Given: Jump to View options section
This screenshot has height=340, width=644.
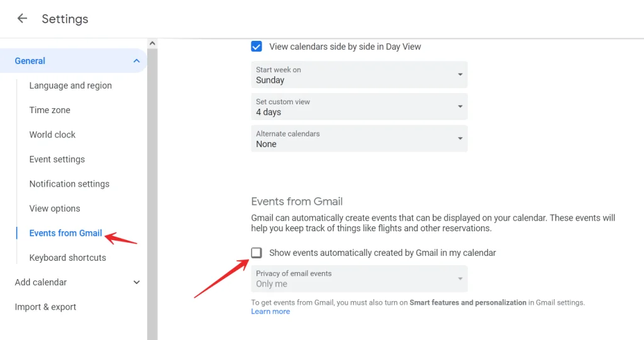Looking at the screenshot, I should (55, 209).
